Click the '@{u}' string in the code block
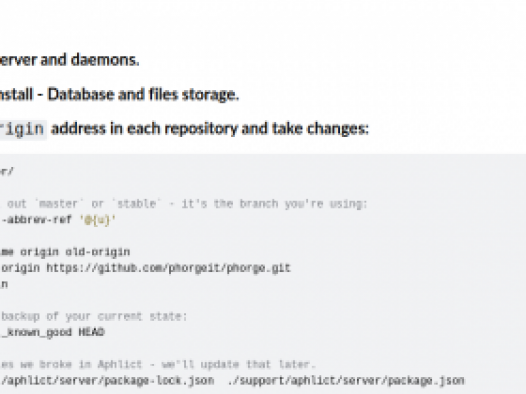Viewport: 526px width, 394px height. (x=98, y=220)
